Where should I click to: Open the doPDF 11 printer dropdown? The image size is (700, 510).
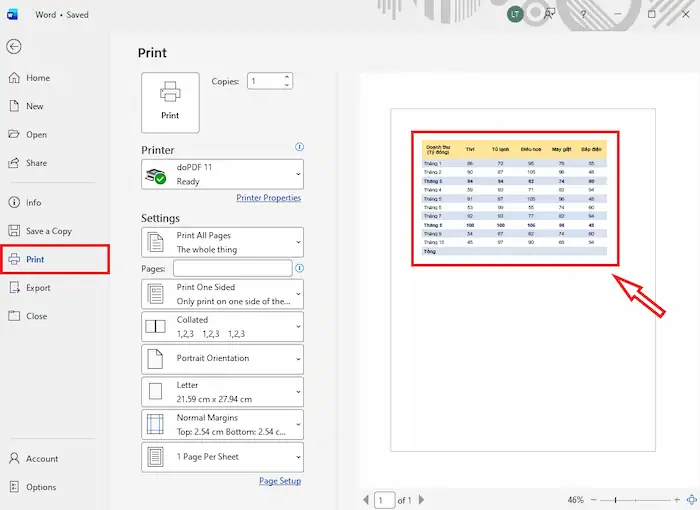point(223,175)
